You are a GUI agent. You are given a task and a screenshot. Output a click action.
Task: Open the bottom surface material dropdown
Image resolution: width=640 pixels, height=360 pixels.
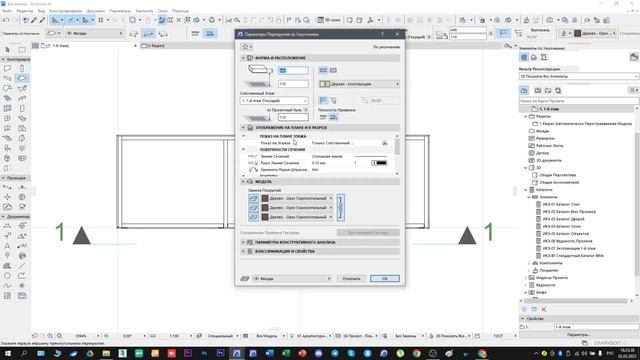pos(297,217)
